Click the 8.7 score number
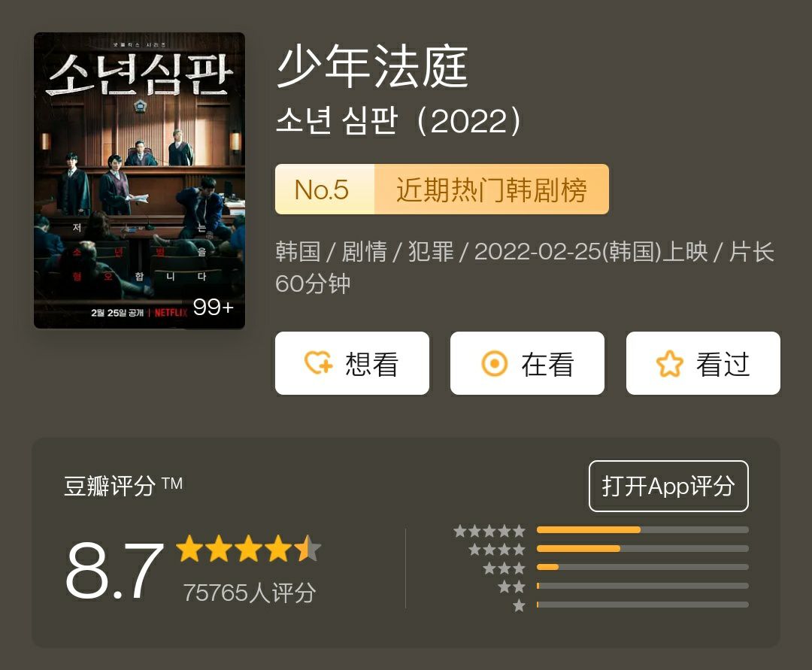 pyautogui.click(x=115, y=570)
